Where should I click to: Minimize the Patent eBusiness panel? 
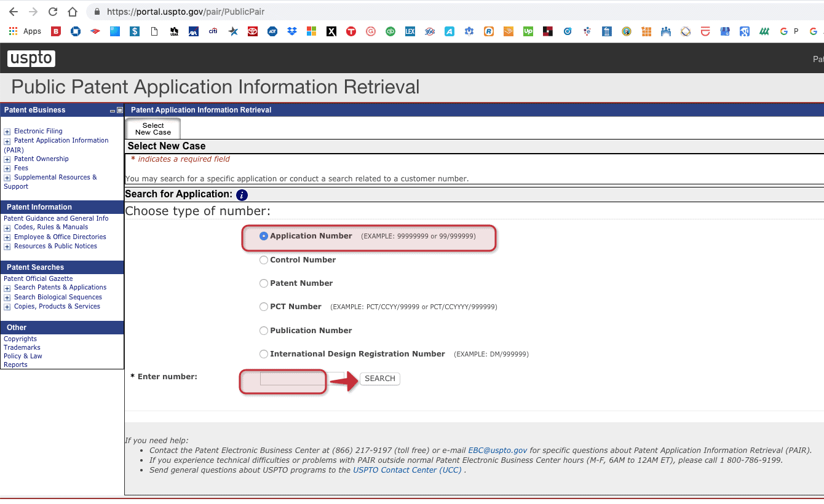pos(112,111)
